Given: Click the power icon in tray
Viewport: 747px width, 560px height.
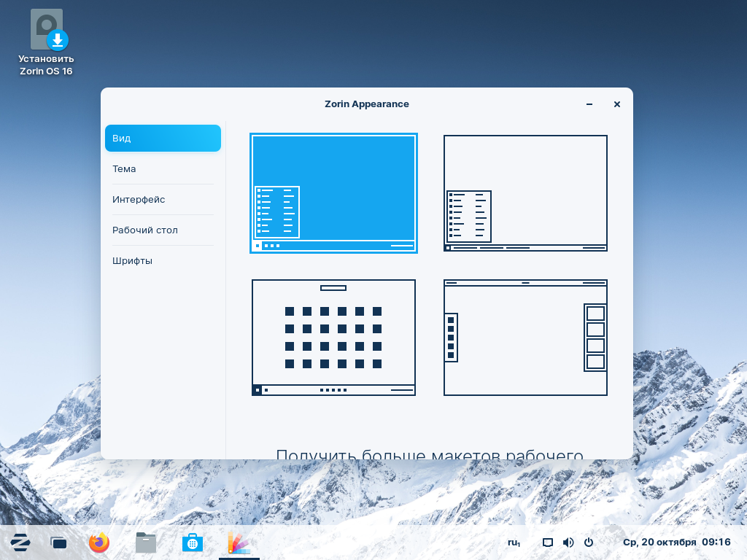Looking at the screenshot, I should [x=589, y=542].
